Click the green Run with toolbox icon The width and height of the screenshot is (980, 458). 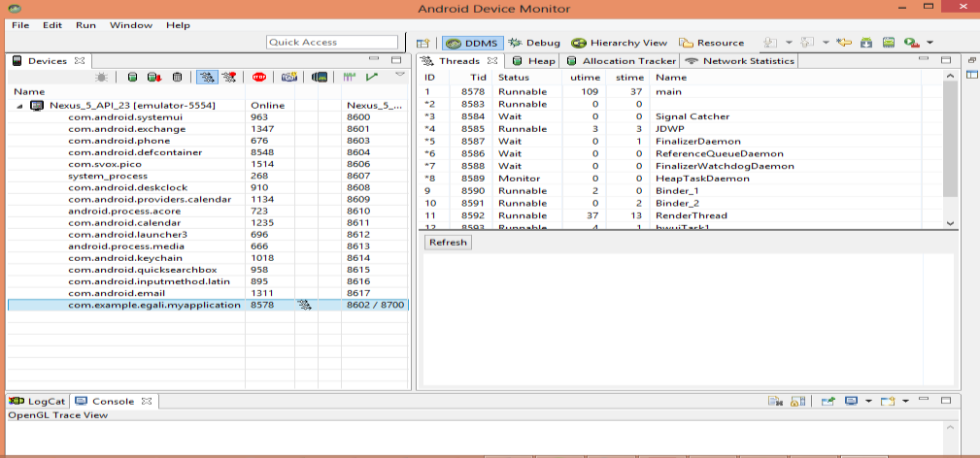[x=911, y=43]
